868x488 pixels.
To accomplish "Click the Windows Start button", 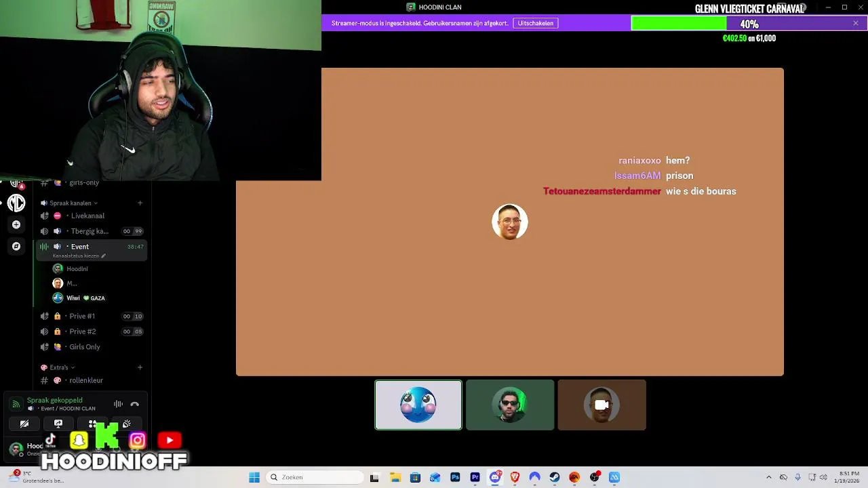I will (x=254, y=477).
